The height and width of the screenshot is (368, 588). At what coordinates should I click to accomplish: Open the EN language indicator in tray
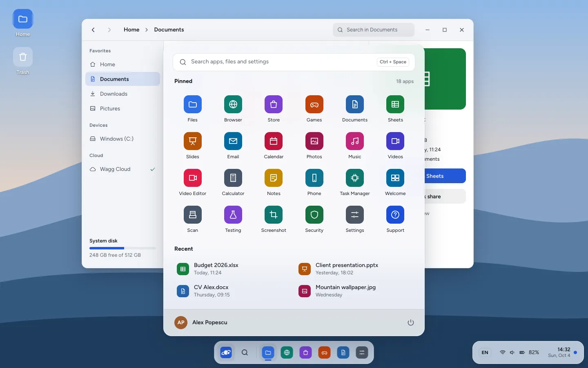pyautogui.click(x=485, y=352)
